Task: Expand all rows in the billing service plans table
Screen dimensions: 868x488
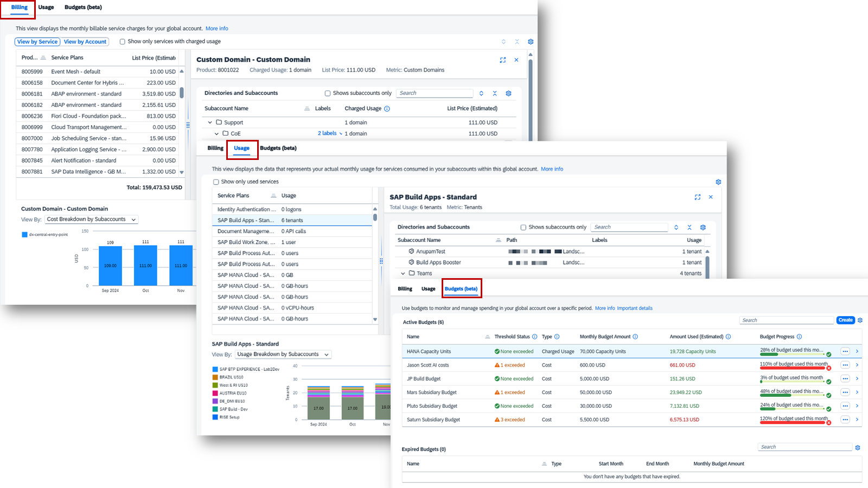Action: pos(503,42)
